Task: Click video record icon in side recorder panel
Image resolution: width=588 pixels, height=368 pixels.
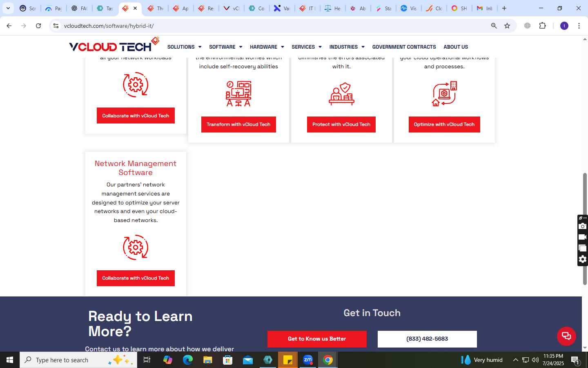Action: click(x=583, y=237)
